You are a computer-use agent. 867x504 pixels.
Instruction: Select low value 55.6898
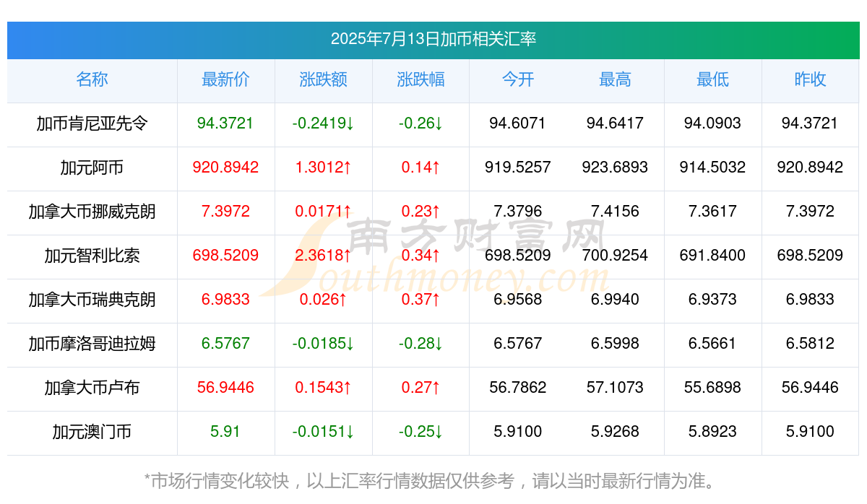click(x=712, y=388)
